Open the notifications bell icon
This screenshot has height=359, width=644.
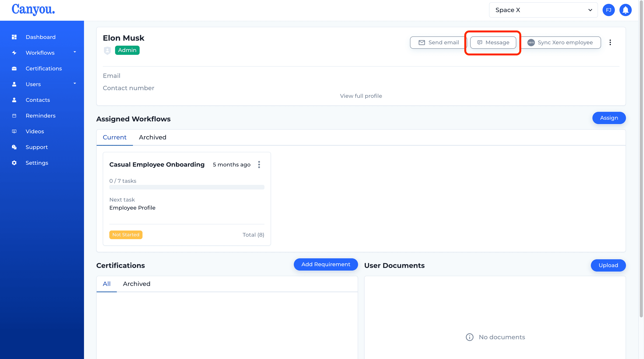625,10
